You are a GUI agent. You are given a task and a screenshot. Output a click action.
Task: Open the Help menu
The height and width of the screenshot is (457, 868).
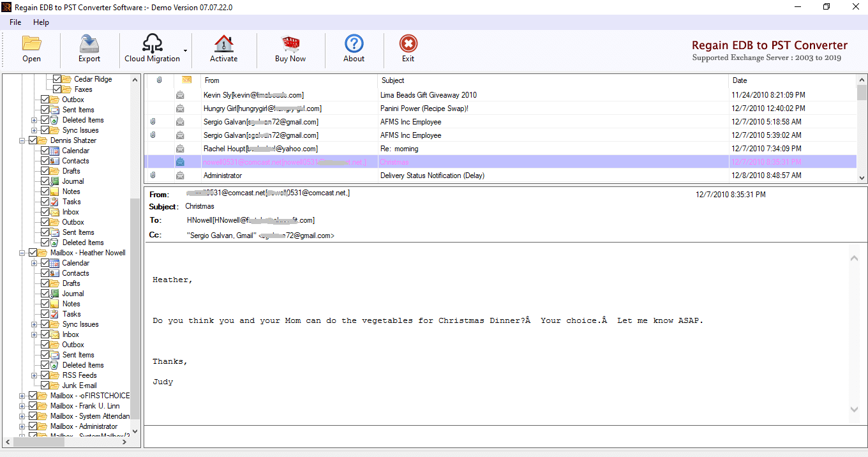click(41, 22)
